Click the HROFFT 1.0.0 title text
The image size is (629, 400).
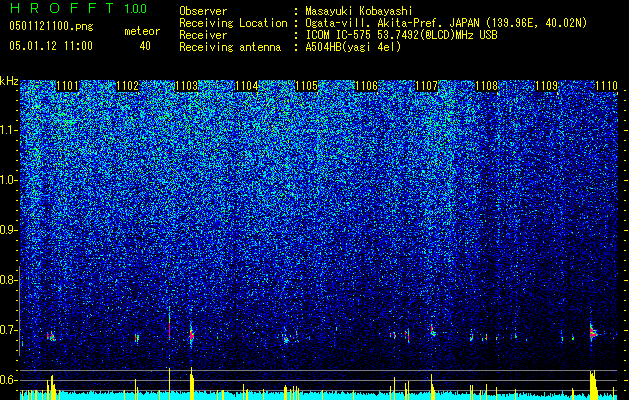tap(79, 8)
